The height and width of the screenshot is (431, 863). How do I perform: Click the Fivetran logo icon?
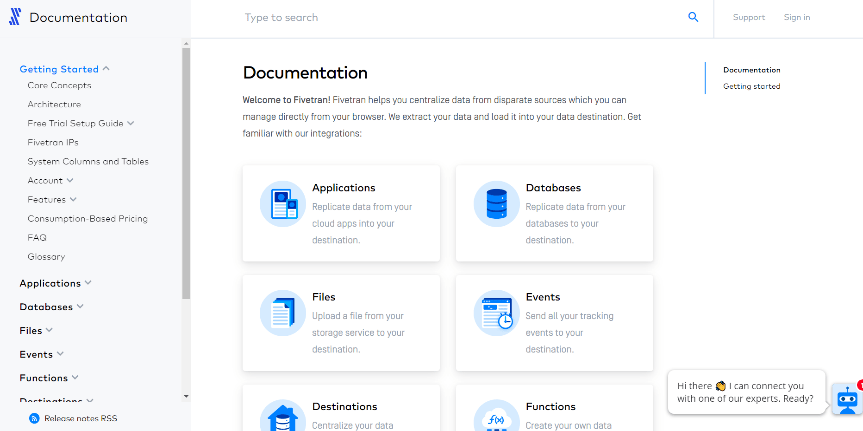[x=15, y=17]
